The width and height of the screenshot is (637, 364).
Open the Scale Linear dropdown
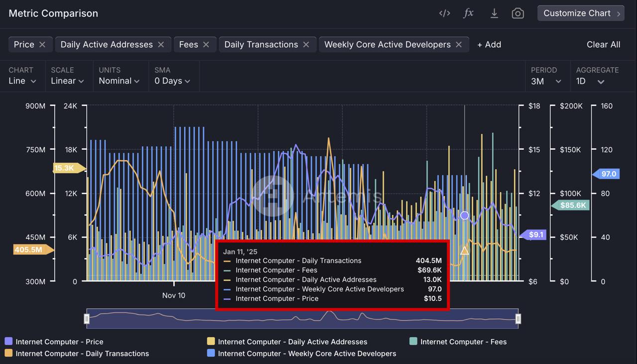click(x=67, y=81)
